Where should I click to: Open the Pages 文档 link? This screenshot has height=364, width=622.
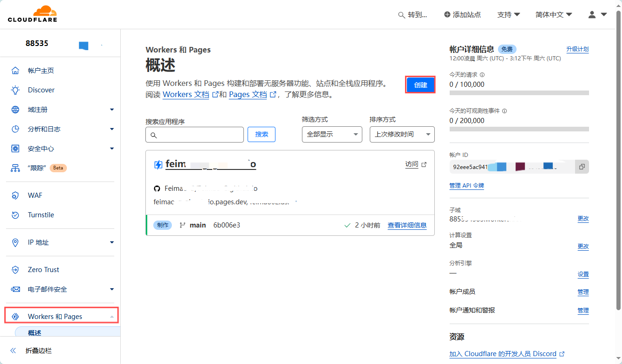[x=248, y=94]
